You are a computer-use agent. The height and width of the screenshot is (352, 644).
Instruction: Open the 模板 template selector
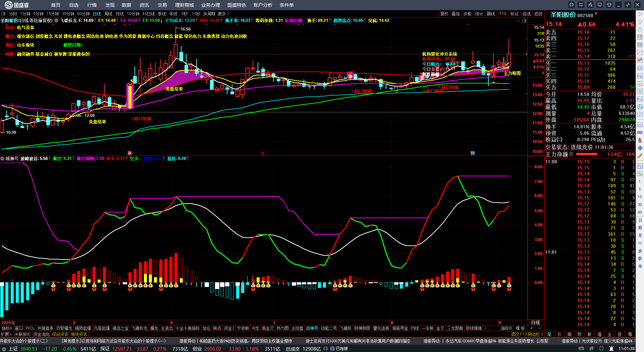(520, 328)
